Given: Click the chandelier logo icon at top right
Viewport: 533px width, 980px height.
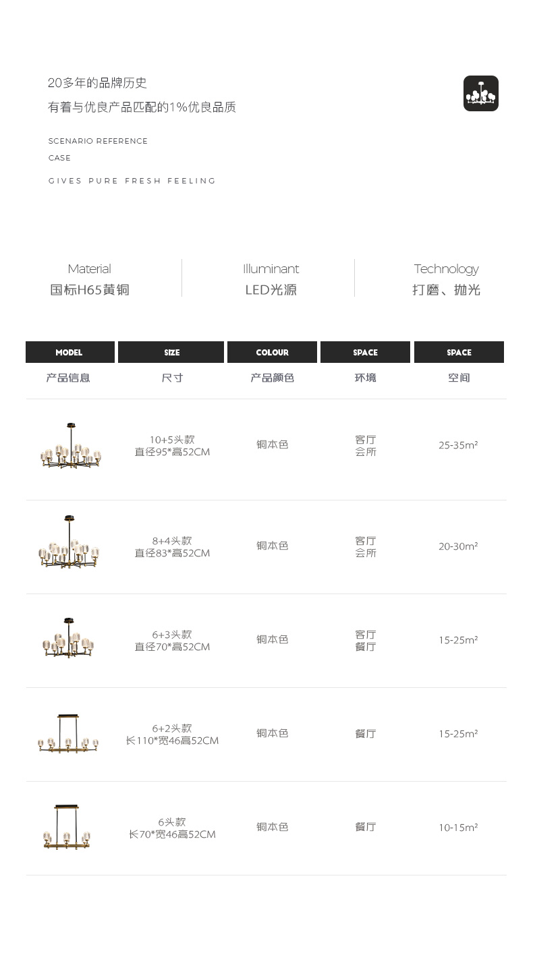Looking at the screenshot, I should point(480,93).
